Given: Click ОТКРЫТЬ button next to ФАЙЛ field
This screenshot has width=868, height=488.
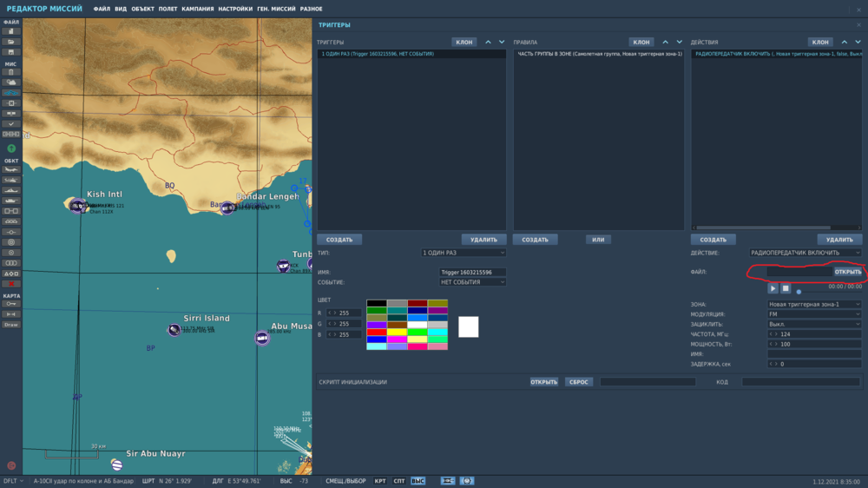Looking at the screenshot, I should [847, 272].
